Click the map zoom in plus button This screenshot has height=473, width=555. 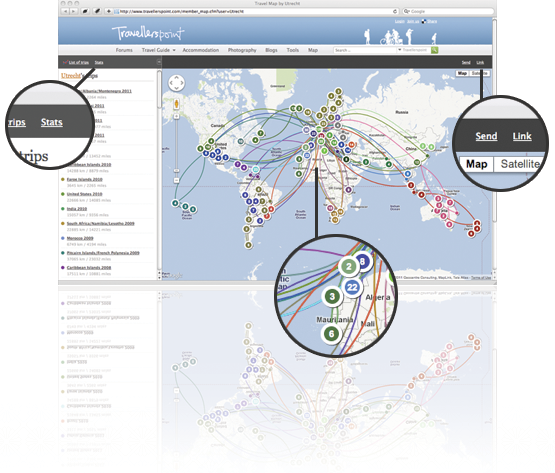click(x=176, y=116)
